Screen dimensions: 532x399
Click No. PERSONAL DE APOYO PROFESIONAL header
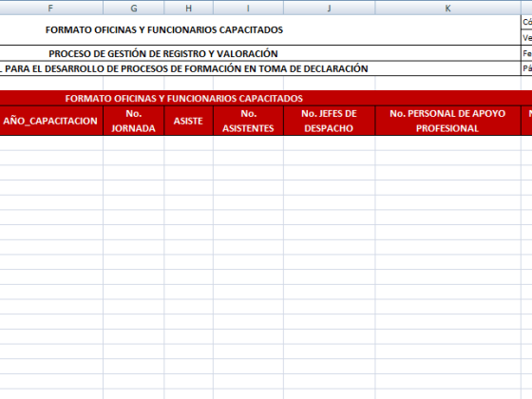(447, 121)
